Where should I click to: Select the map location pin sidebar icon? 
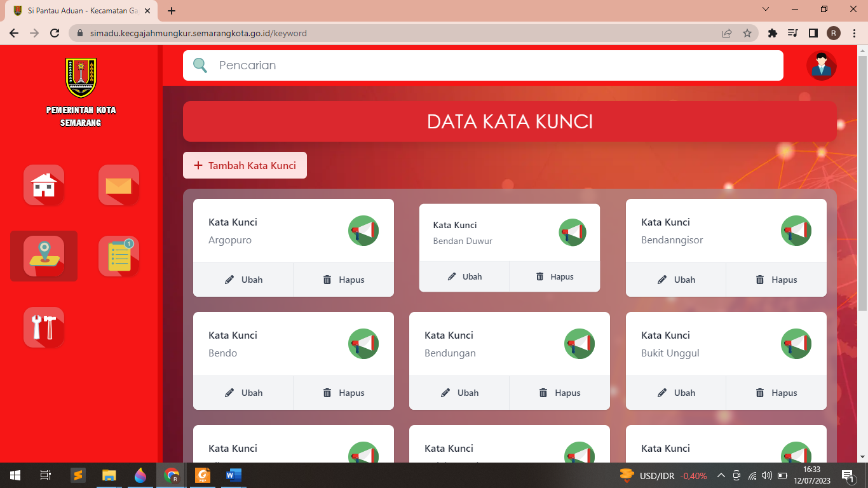click(44, 256)
